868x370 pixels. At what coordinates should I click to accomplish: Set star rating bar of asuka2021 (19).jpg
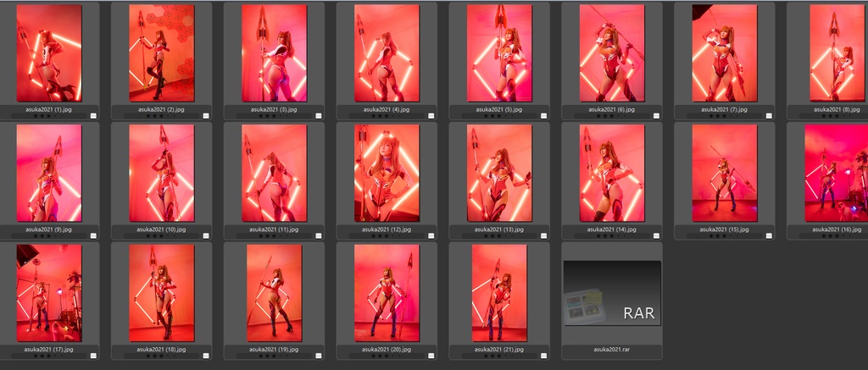(x=274, y=356)
